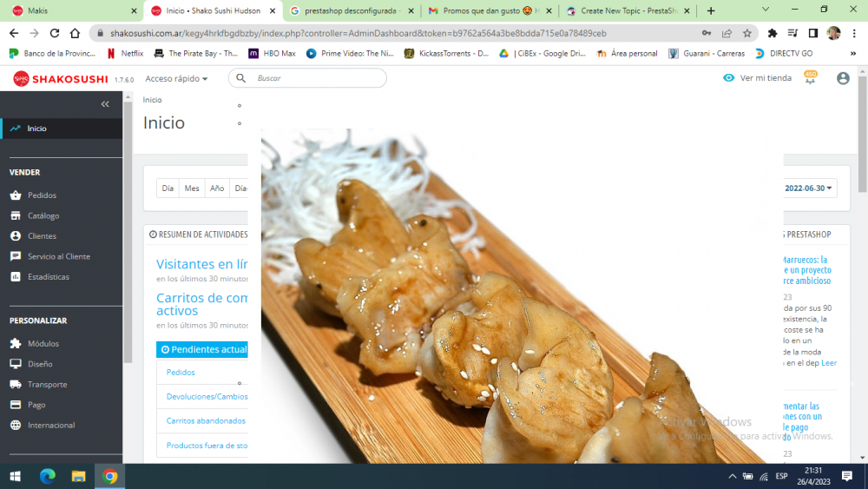
Task: Click the browser back arrow
Action: pyautogui.click(x=14, y=33)
